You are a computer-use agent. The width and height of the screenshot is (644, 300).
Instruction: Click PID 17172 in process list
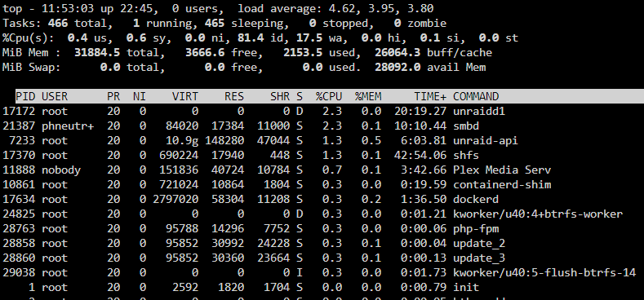coord(19,111)
